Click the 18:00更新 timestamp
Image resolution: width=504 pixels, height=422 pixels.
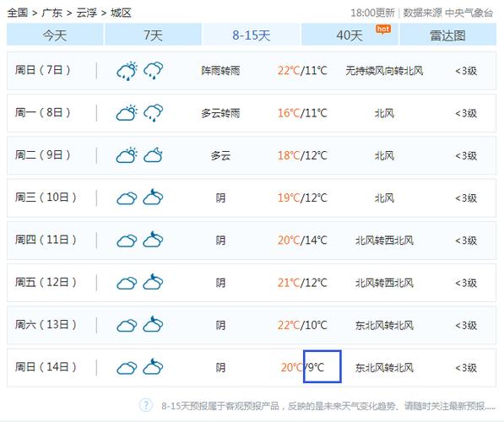(x=372, y=13)
